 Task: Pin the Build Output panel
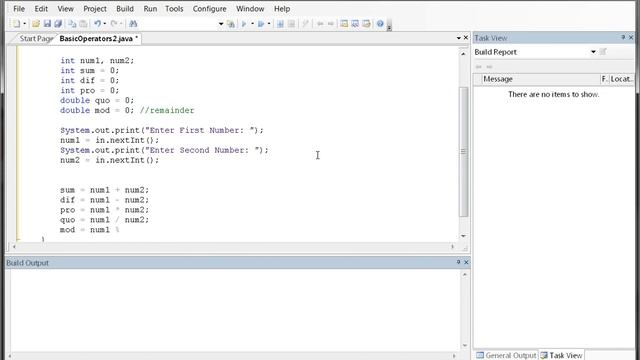click(x=458, y=262)
